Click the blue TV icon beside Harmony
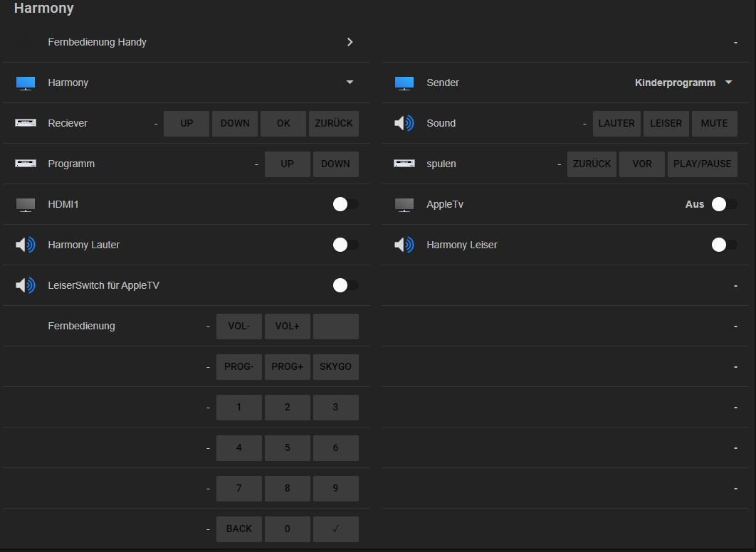Image resolution: width=756 pixels, height=552 pixels. (x=26, y=83)
